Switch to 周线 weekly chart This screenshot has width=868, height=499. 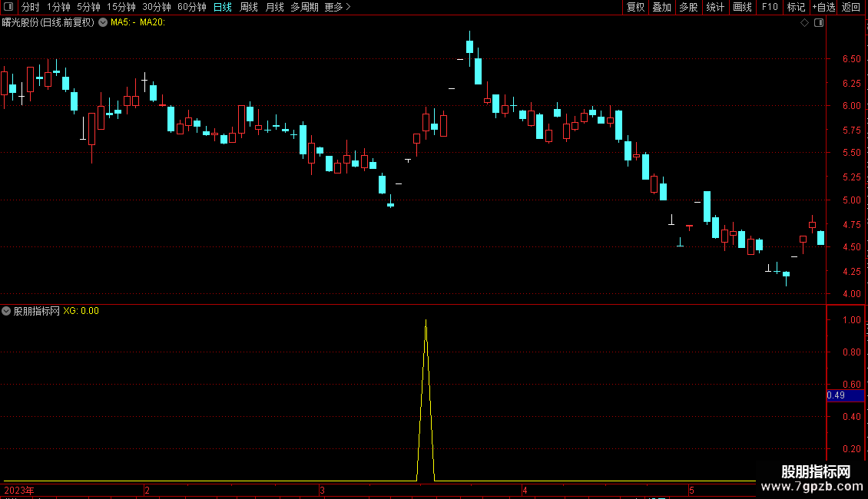point(249,7)
